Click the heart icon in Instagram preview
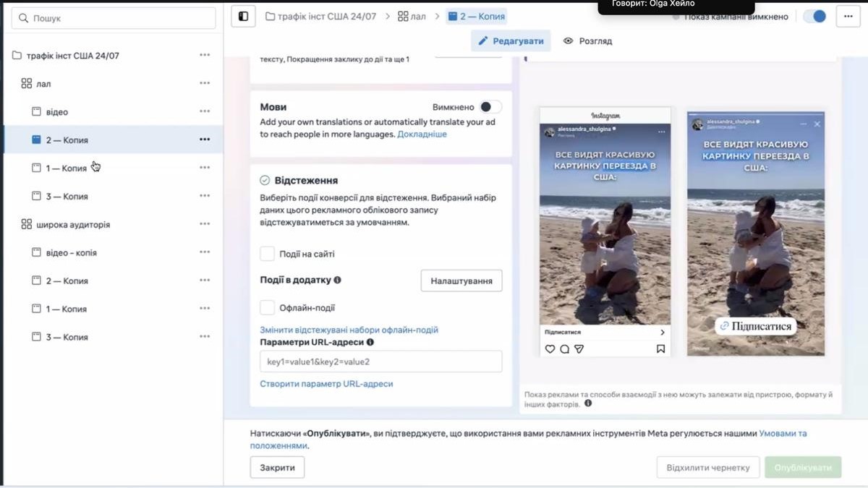This screenshot has width=868, height=488. 550,349
